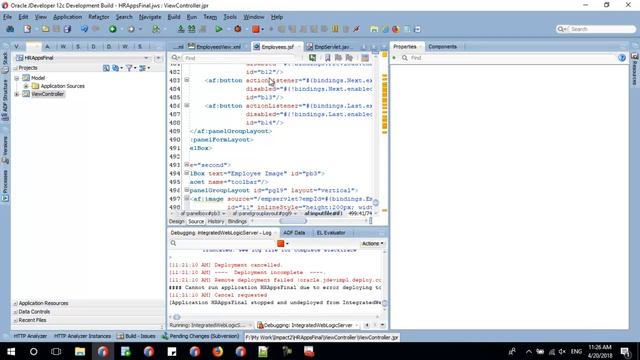Click the Save All toolbar icon
Viewport: 640px width, 360px height.
(67, 29)
